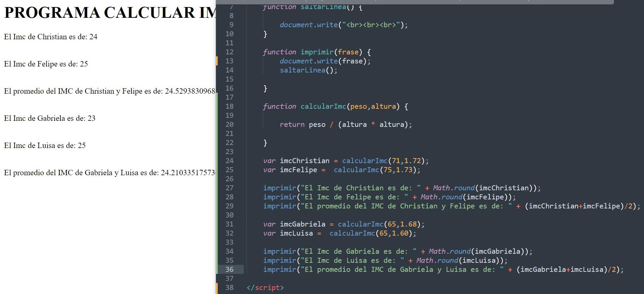The width and height of the screenshot is (644, 294).
Task: Click the PROGRAMA CALCULAR heading on the page
Action: point(110,13)
